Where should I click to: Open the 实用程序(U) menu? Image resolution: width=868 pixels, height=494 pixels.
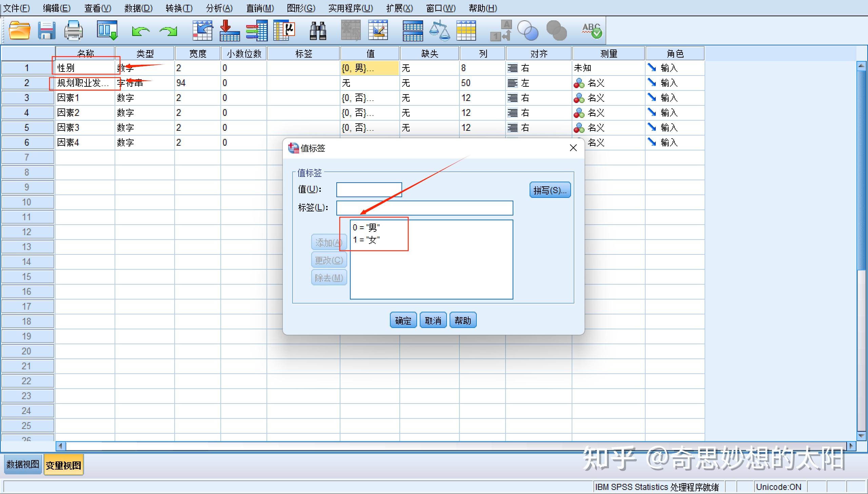(x=351, y=8)
